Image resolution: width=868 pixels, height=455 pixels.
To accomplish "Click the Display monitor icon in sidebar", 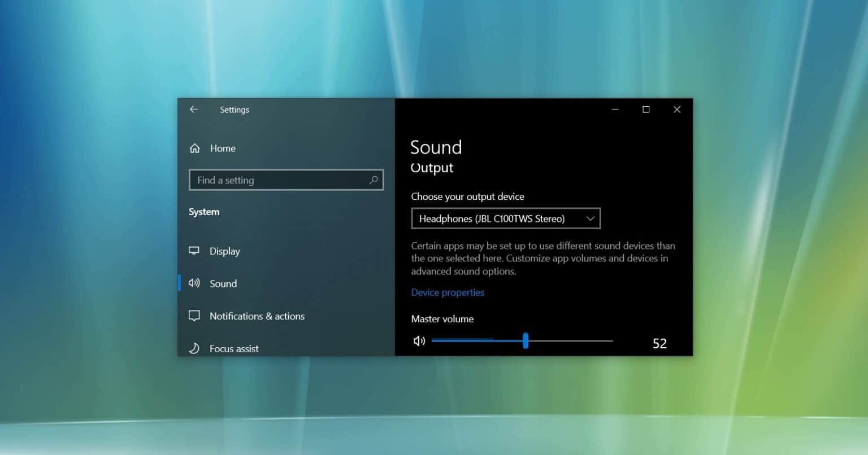I will (194, 251).
